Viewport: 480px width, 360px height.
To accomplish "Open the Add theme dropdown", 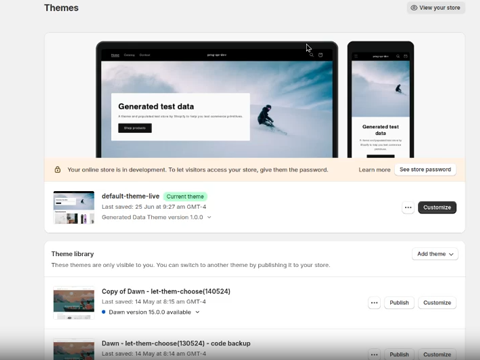I will [x=435, y=254].
